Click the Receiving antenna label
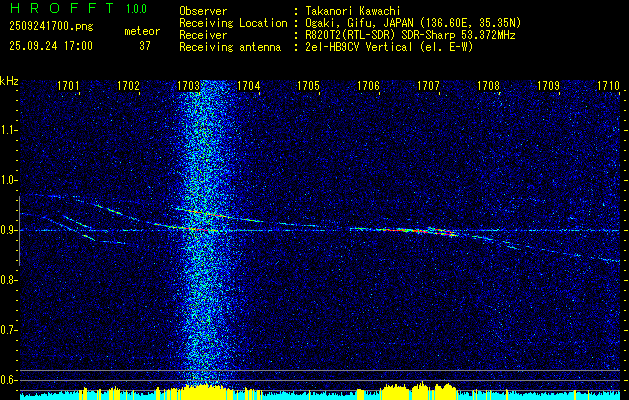The height and width of the screenshot is (400, 629). click(x=230, y=47)
